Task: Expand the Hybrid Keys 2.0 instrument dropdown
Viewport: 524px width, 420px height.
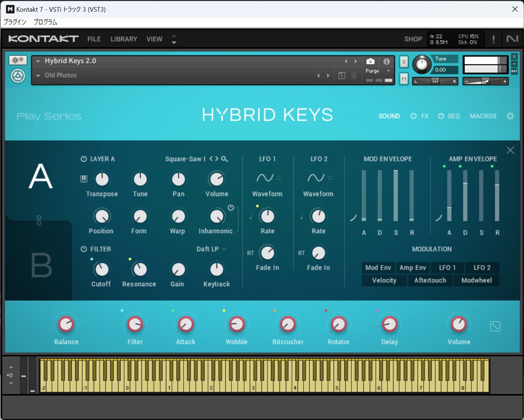Action: [x=38, y=61]
